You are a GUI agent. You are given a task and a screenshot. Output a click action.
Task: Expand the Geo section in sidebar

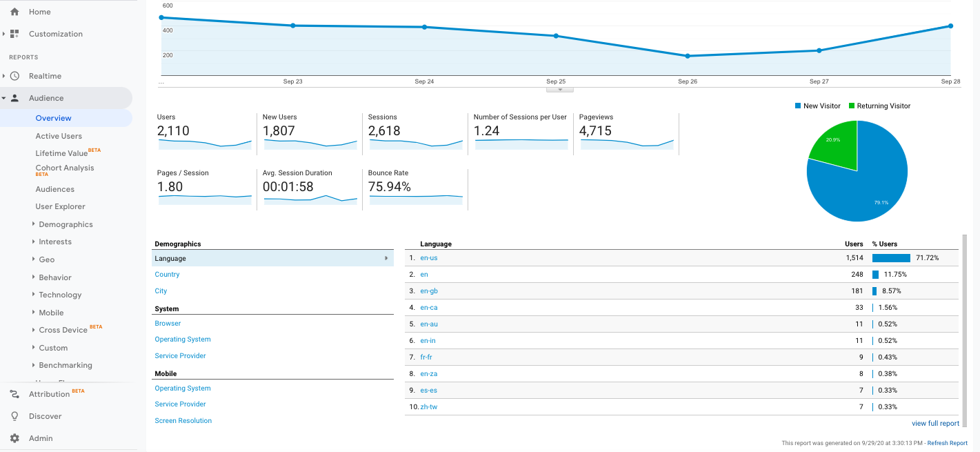(x=46, y=259)
